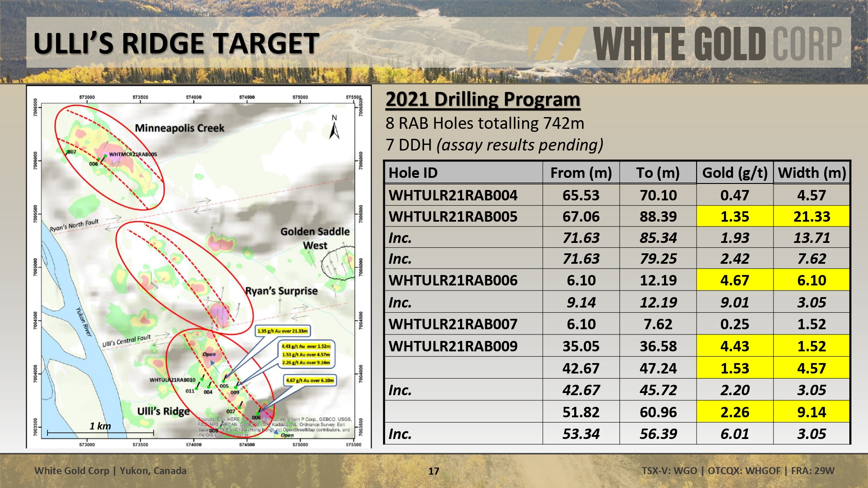
Task: Click the WHTMCR21RAB005 drill hole marker label
Action: point(133,154)
